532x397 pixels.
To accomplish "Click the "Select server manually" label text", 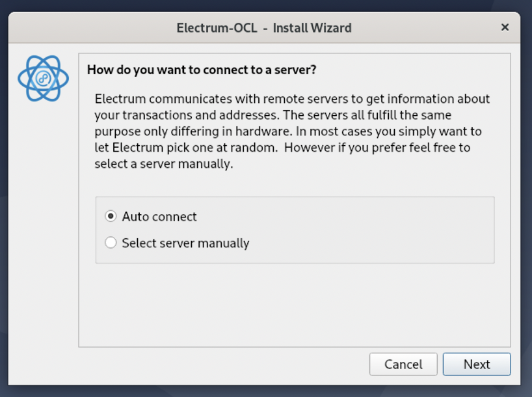I will point(185,243).
